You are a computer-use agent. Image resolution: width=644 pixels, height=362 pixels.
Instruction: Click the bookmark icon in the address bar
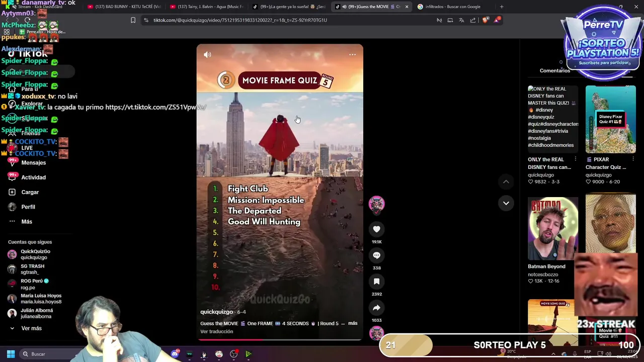click(133, 20)
